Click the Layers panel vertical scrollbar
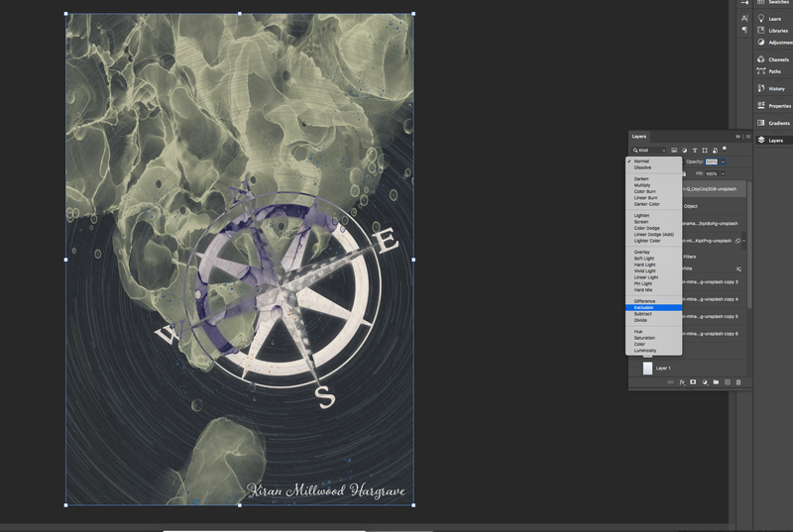This screenshot has height=532, width=793. tap(749, 245)
